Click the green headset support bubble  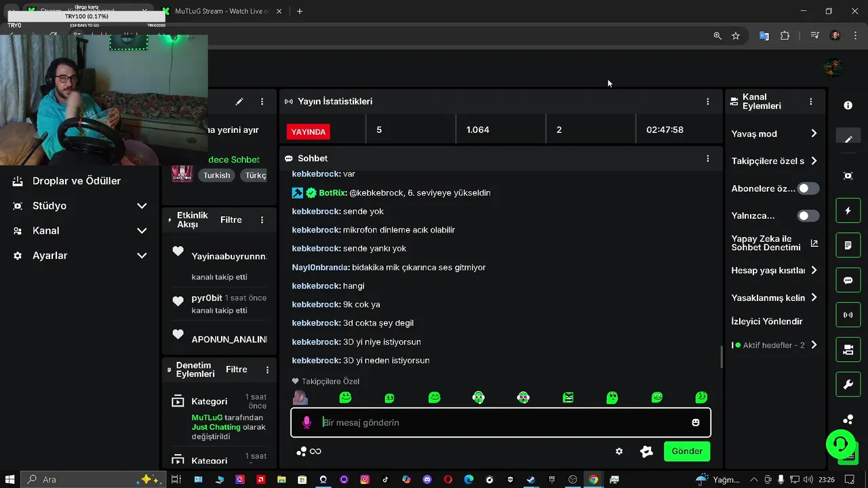click(840, 444)
